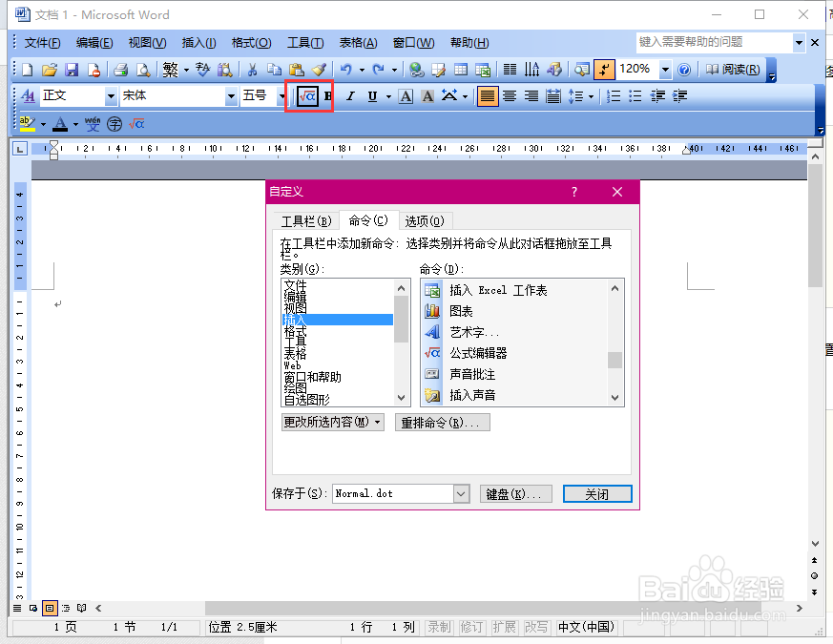This screenshot has width=833, height=644.
Task: Enable underline formatting
Action: click(373, 95)
